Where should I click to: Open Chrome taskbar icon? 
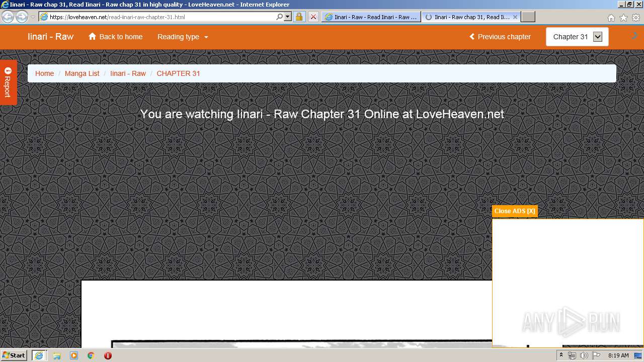tap(91, 355)
